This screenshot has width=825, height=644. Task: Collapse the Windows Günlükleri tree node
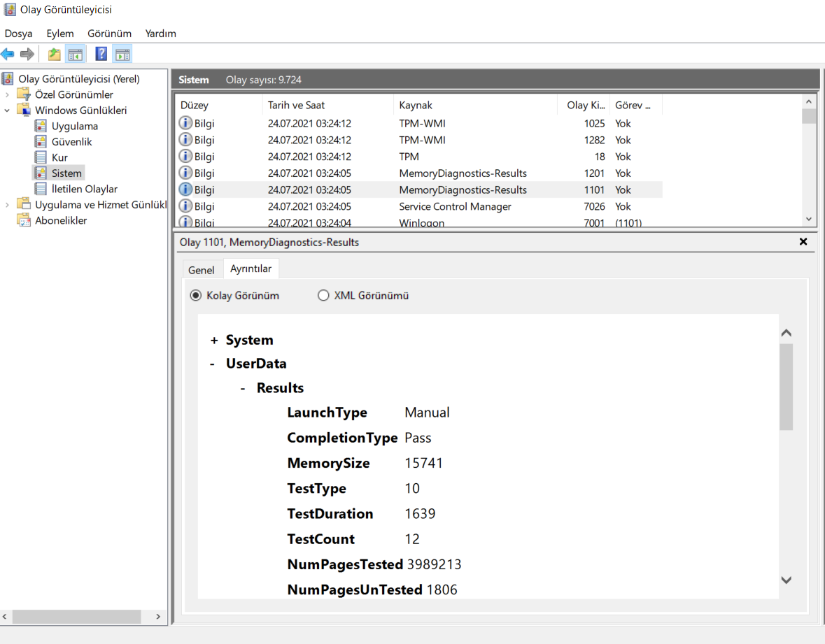[x=8, y=110]
